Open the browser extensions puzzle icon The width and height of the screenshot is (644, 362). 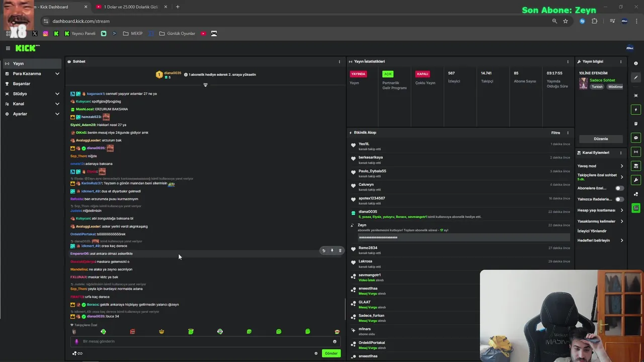pyautogui.click(x=595, y=21)
